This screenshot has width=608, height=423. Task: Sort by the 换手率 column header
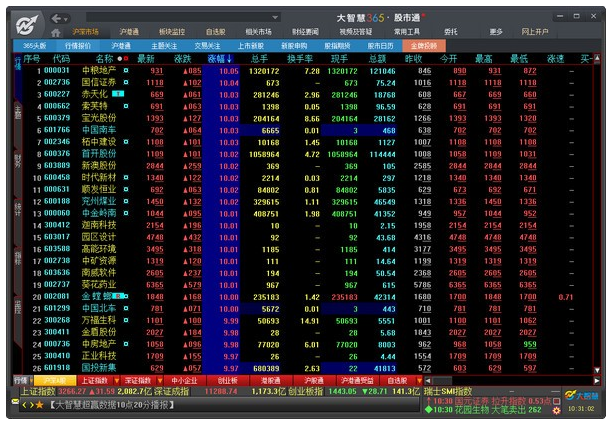point(300,59)
